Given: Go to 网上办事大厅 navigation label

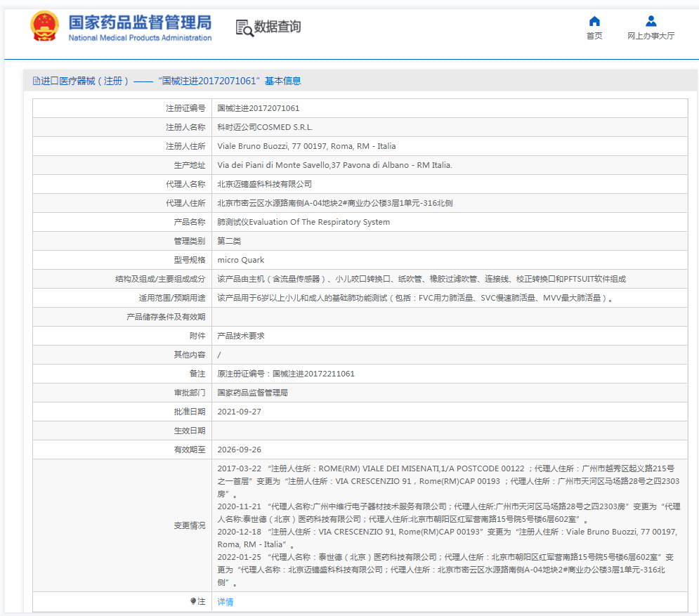Looking at the screenshot, I should coord(651,37).
